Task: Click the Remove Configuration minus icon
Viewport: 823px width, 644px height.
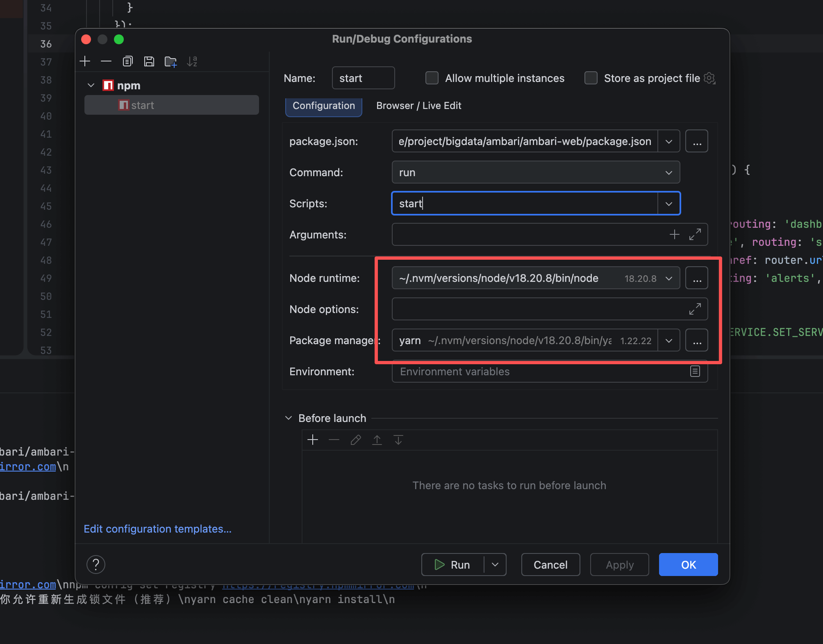Action: (x=106, y=61)
